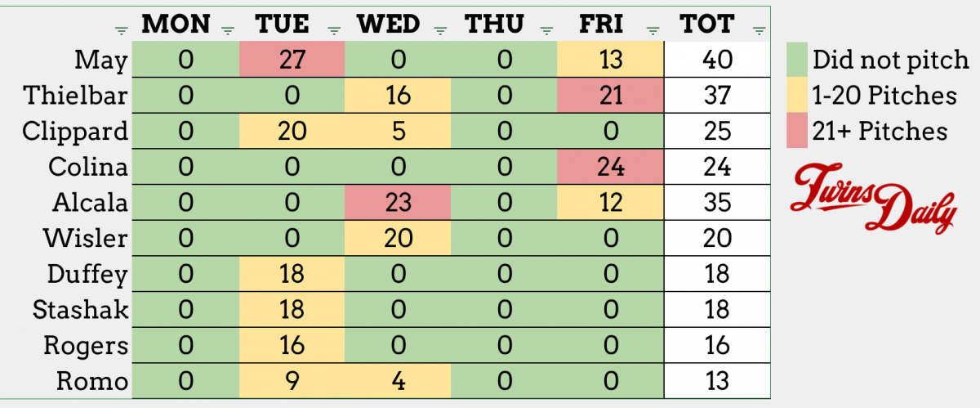Select the WED column header label
The image size is (980, 408).
[x=389, y=24]
